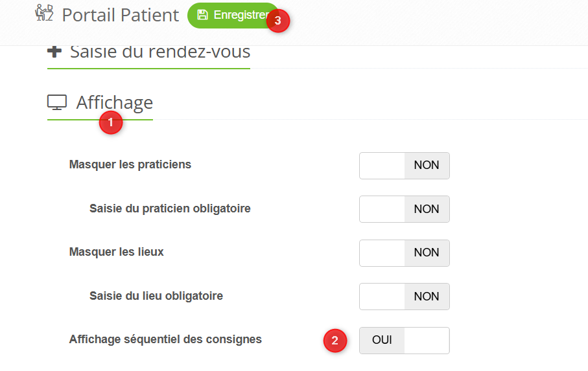Switch on Masquer les lieux toggle

[404, 253]
